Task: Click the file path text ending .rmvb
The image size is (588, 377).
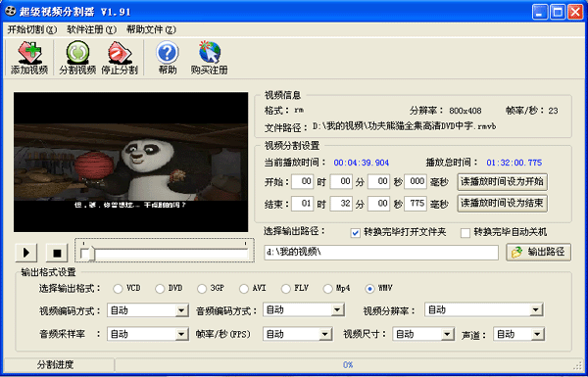Action: [x=404, y=126]
